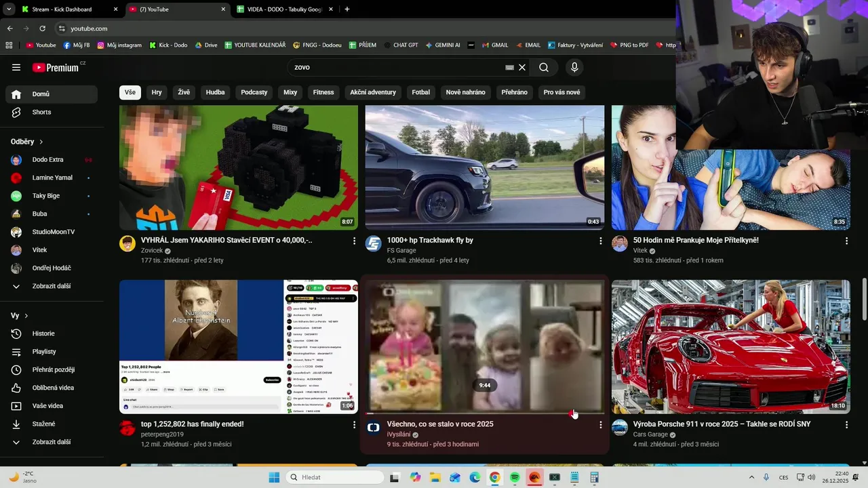
Task: Open Calculator from the taskbar
Action: pyautogui.click(x=595, y=477)
